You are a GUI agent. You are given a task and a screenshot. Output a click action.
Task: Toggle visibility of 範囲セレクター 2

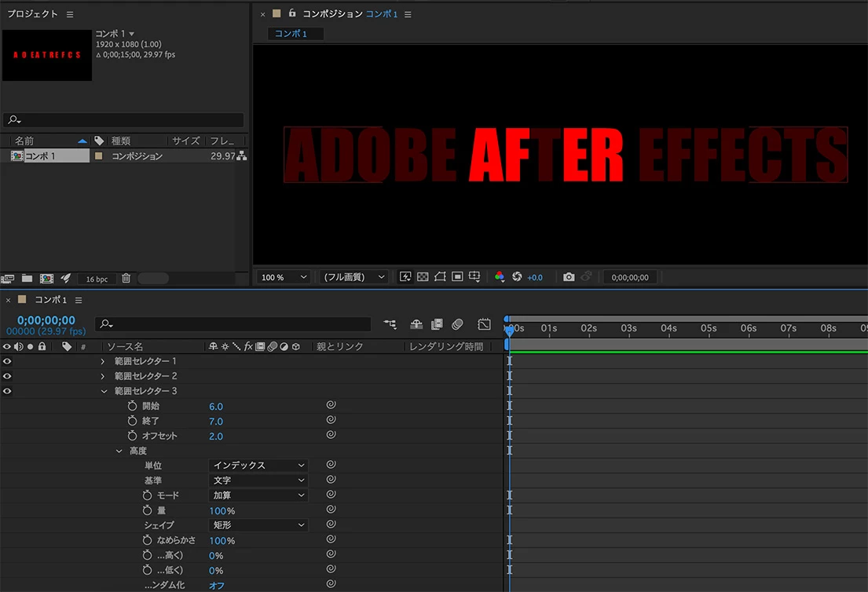coord(7,376)
